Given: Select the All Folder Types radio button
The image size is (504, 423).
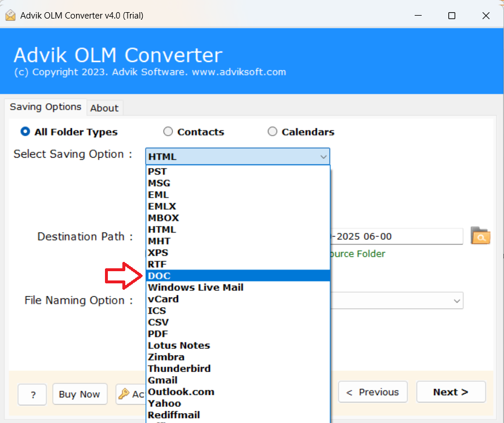Looking at the screenshot, I should pyautogui.click(x=26, y=132).
